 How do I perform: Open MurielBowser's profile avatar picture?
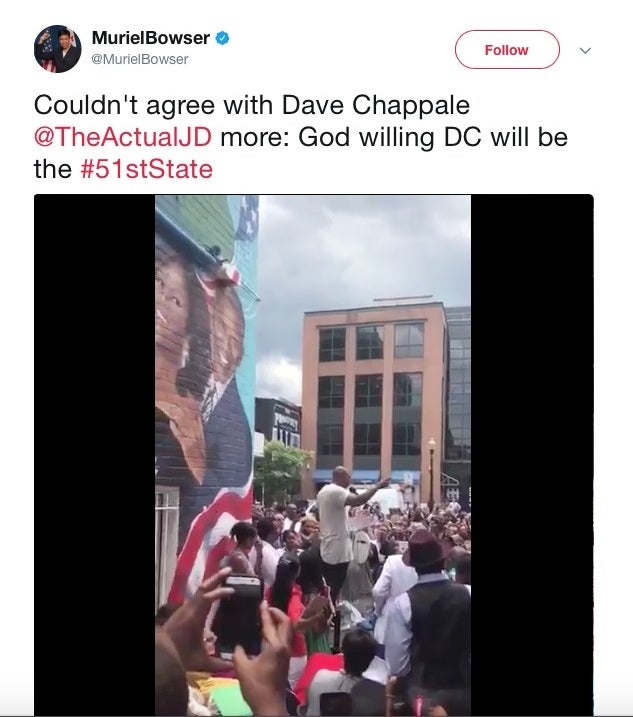[58, 49]
